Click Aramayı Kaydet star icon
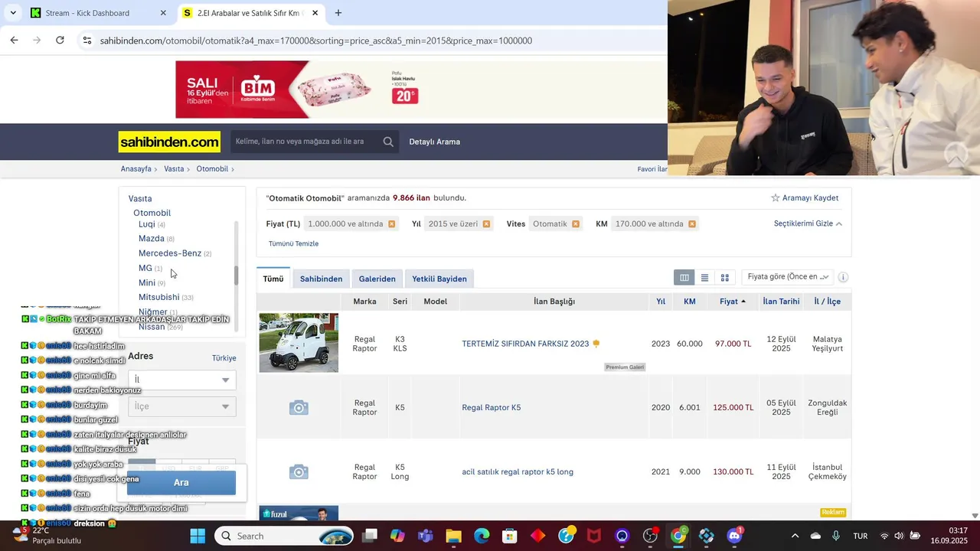The width and height of the screenshot is (980, 551). [x=775, y=197]
